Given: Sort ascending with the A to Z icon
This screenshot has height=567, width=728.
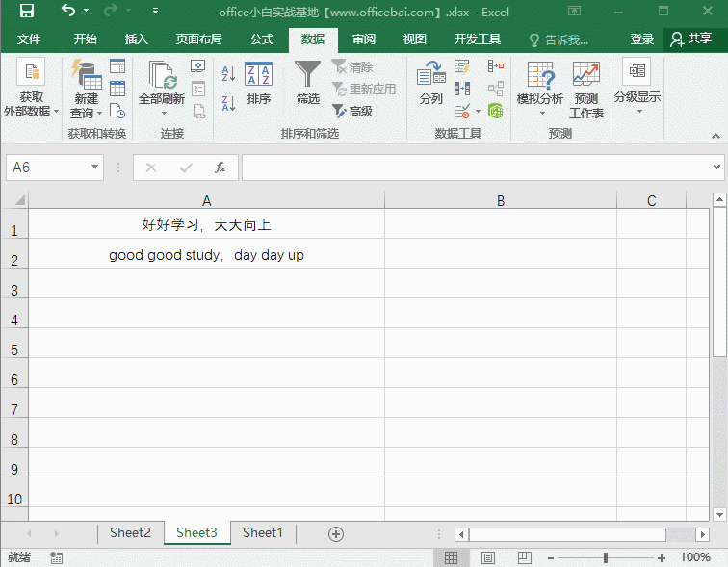Looking at the screenshot, I should pos(228,74).
